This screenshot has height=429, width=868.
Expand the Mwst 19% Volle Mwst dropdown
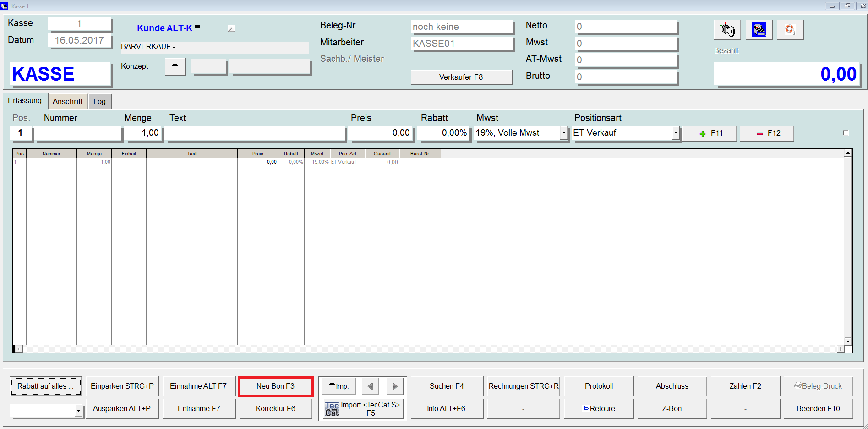coord(564,133)
